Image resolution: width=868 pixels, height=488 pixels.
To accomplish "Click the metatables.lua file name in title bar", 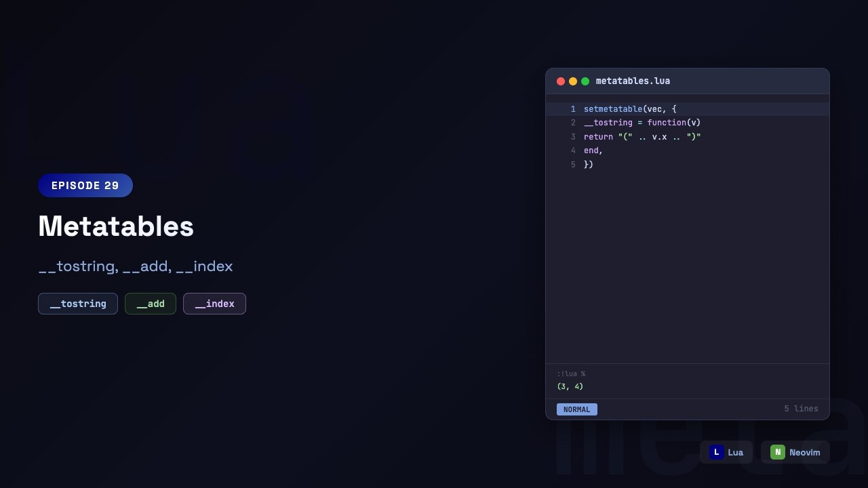I will click(633, 81).
